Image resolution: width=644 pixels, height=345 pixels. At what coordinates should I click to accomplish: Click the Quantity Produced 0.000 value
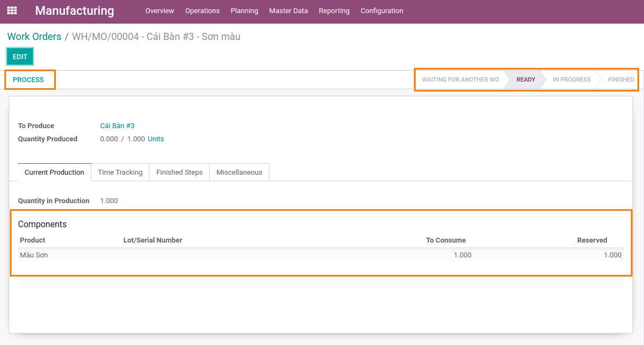pos(109,139)
